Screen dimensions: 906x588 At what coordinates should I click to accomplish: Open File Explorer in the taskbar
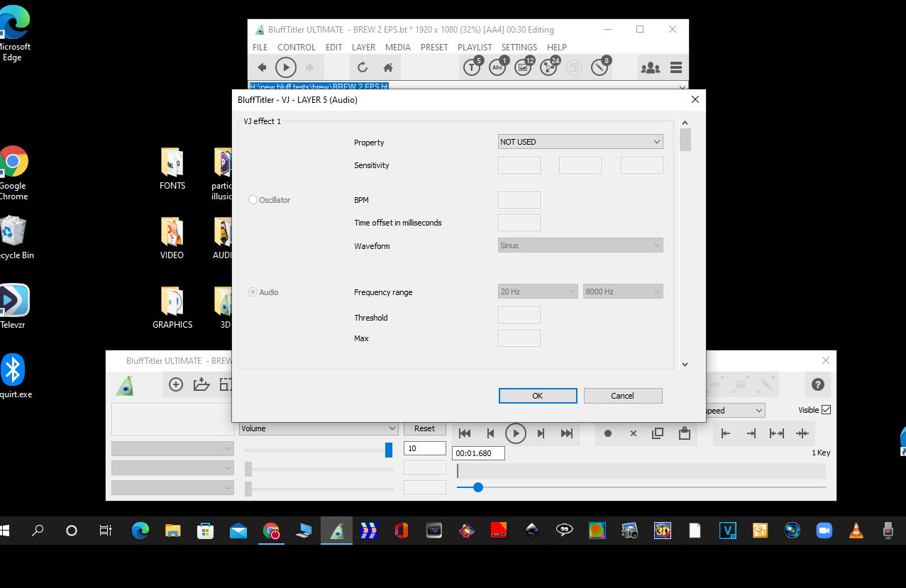(173, 530)
